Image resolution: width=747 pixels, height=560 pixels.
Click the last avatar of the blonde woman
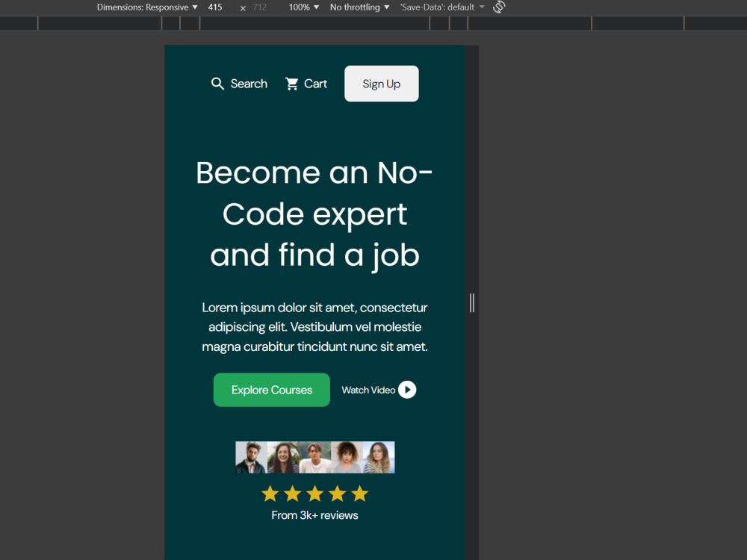pyautogui.click(x=379, y=457)
